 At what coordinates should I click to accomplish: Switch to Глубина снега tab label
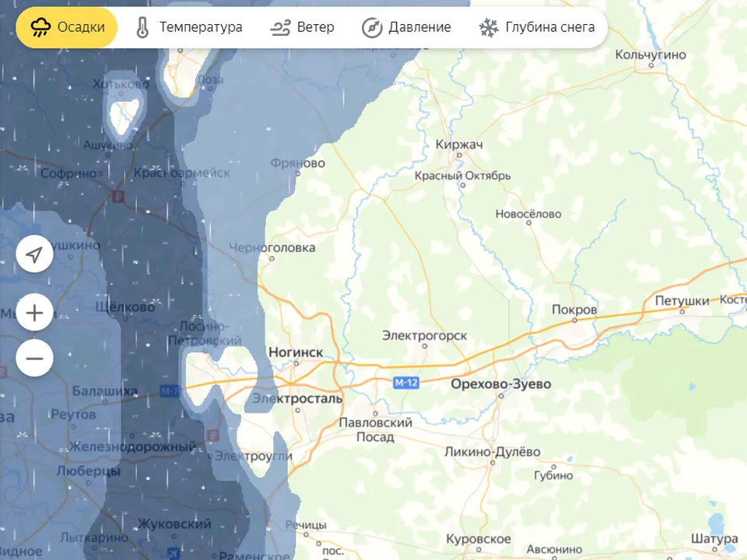(550, 28)
